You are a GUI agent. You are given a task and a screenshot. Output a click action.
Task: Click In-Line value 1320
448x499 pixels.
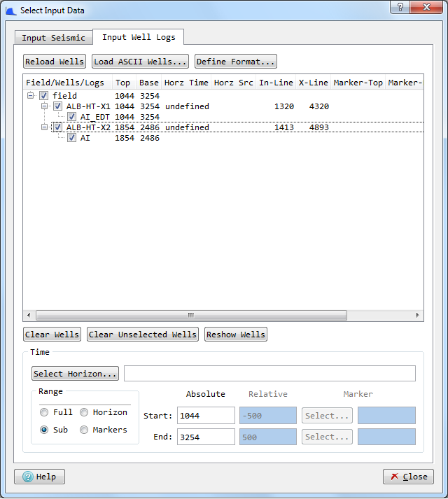pos(284,106)
